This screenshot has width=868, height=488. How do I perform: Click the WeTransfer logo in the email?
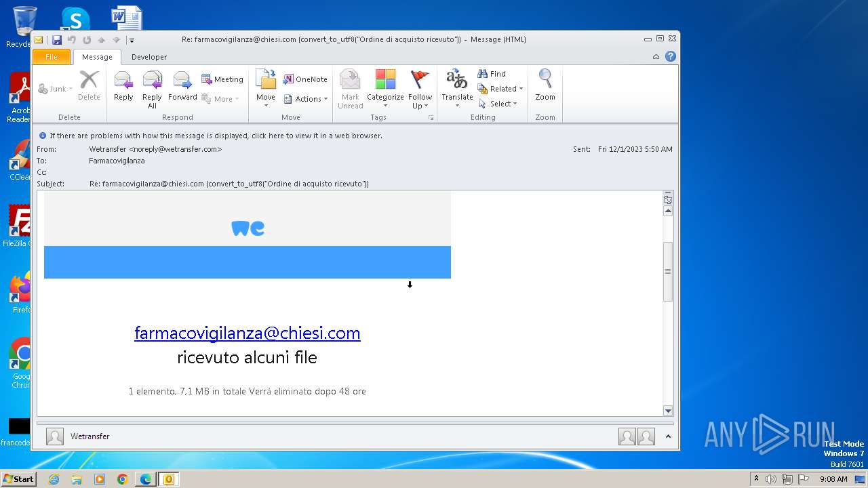[x=248, y=228]
